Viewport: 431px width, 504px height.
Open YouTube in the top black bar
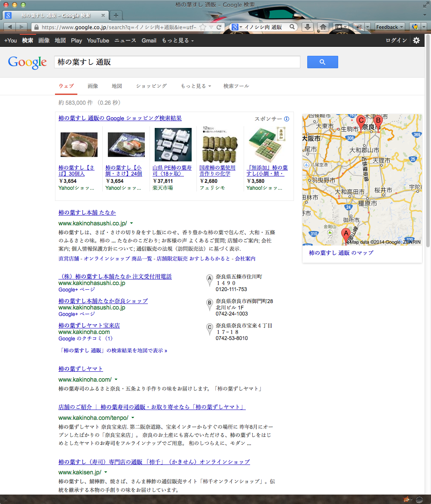(98, 40)
